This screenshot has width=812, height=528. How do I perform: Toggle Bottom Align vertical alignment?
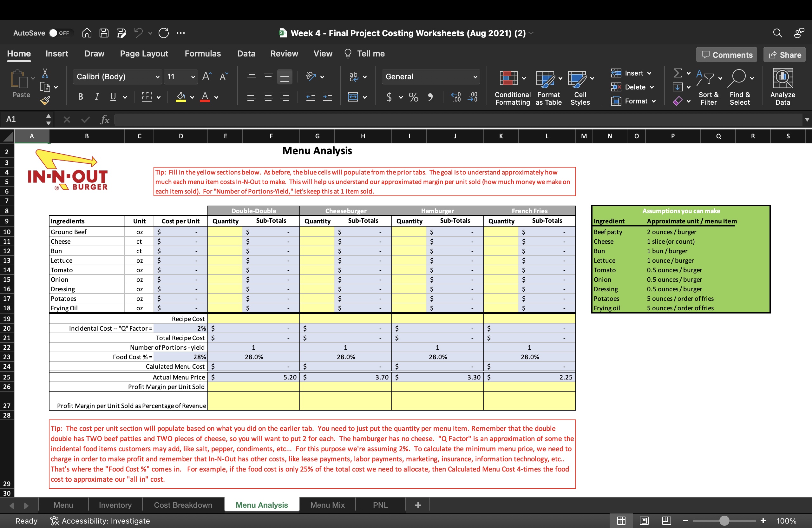pyautogui.click(x=285, y=77)
